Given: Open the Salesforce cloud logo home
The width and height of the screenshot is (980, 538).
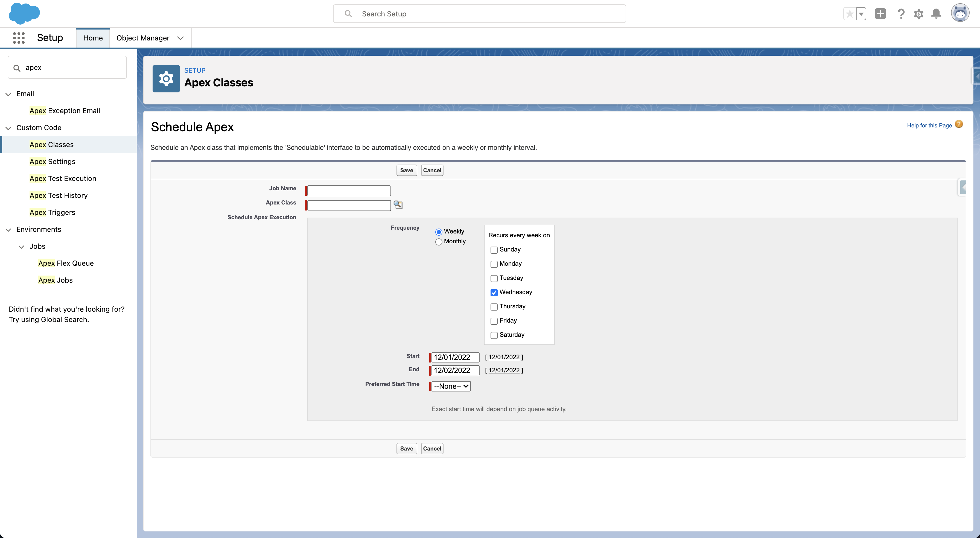Looking at the screenshot, I should coord(24,14).
